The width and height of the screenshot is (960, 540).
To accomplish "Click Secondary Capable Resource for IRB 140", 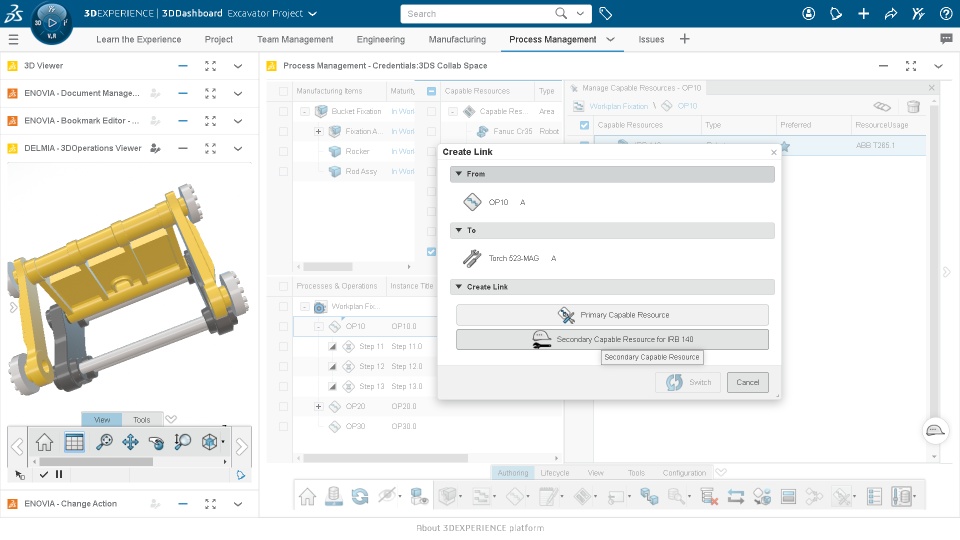I will [x=612, y=339].
